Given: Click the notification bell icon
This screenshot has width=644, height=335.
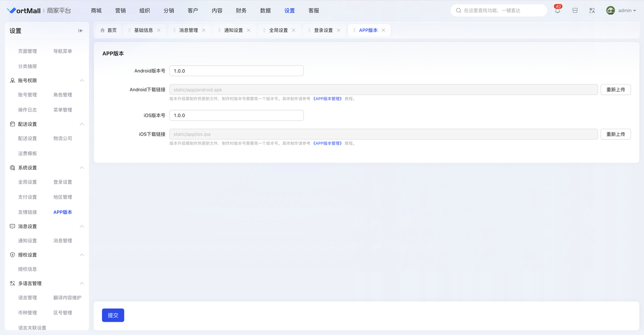Looking at the screenshot, I should 557,11.
